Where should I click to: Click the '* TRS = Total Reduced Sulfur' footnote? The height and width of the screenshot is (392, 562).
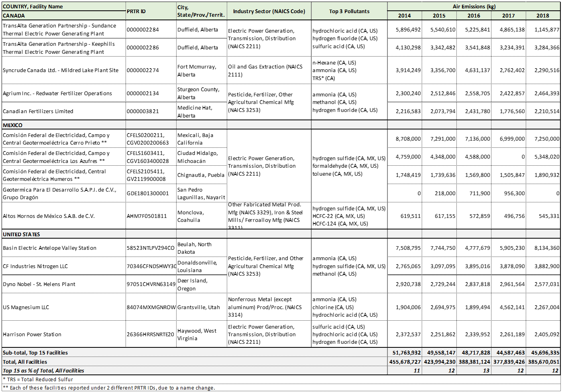38,379
